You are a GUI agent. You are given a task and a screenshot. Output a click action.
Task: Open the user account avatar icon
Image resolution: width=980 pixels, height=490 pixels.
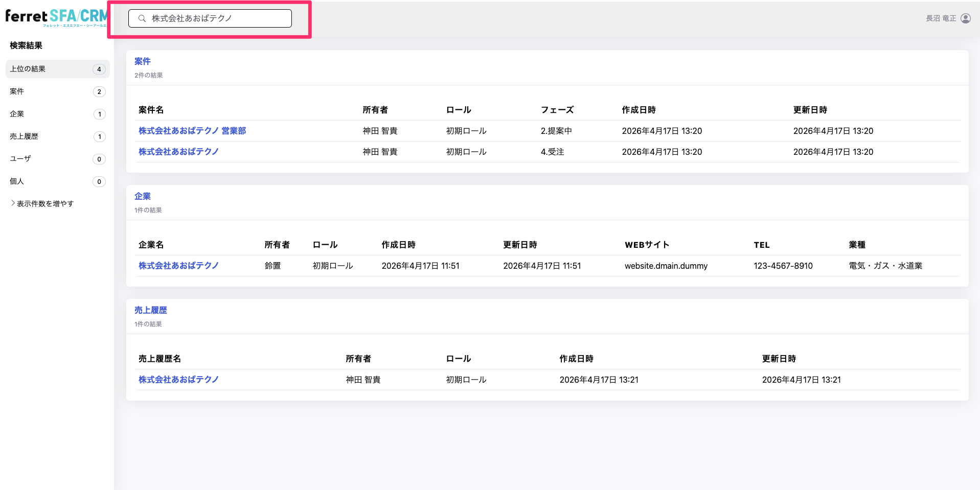966,18
